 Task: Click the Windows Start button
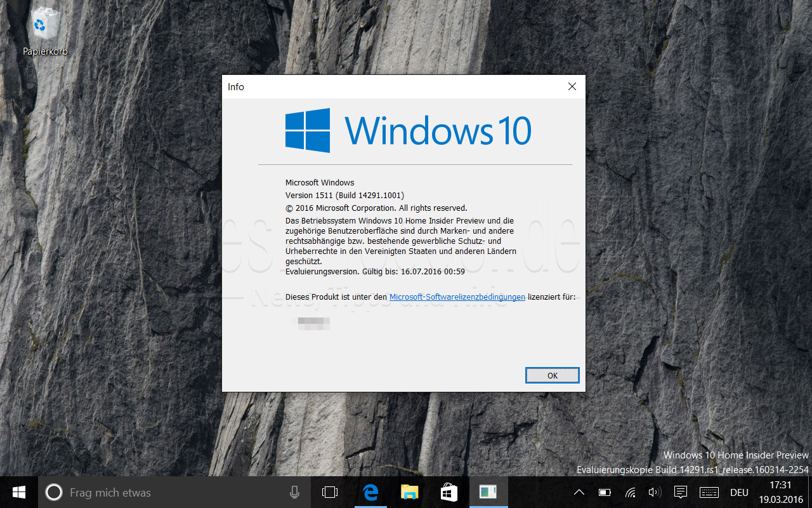[x=19, y=492]
